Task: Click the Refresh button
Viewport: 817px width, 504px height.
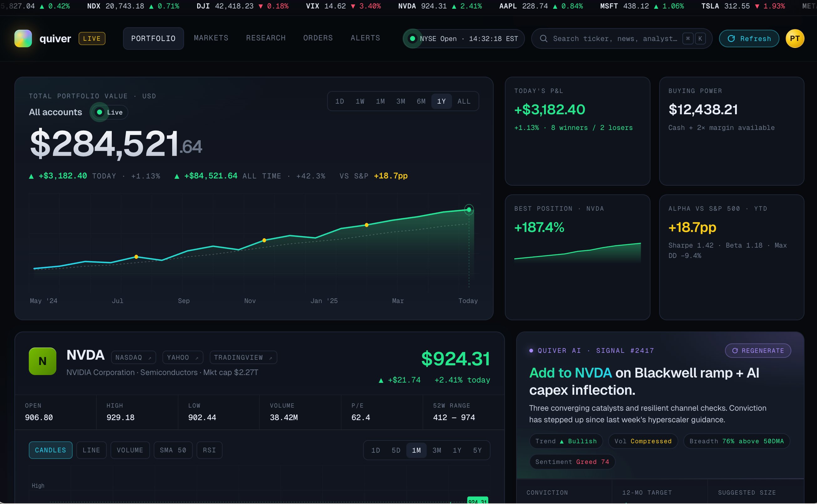Action: 749,39
